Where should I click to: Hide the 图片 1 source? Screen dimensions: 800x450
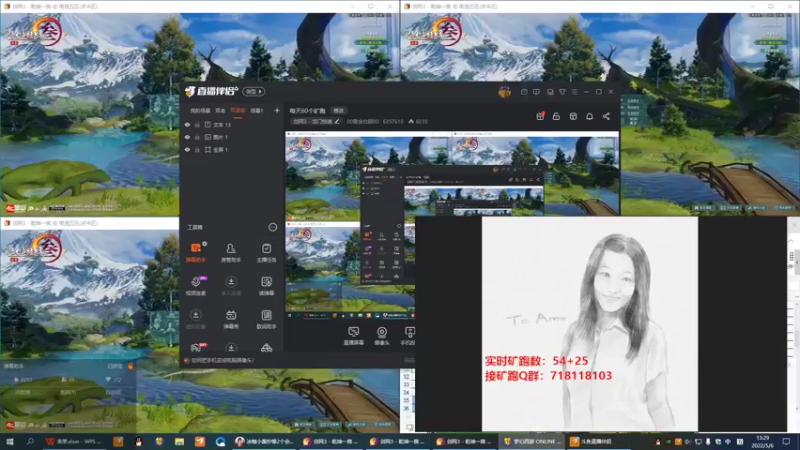coord(187,137)
